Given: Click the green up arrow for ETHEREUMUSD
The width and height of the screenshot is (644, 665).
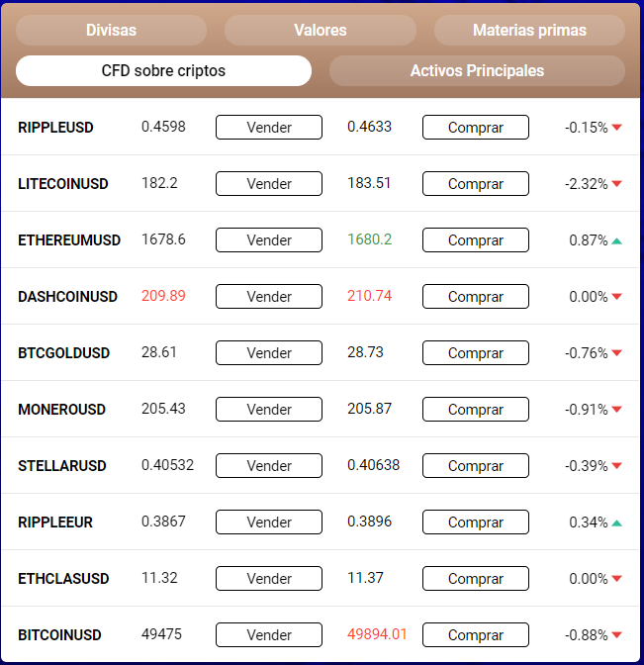Looking at the screenshot, I should pos(616,240).
